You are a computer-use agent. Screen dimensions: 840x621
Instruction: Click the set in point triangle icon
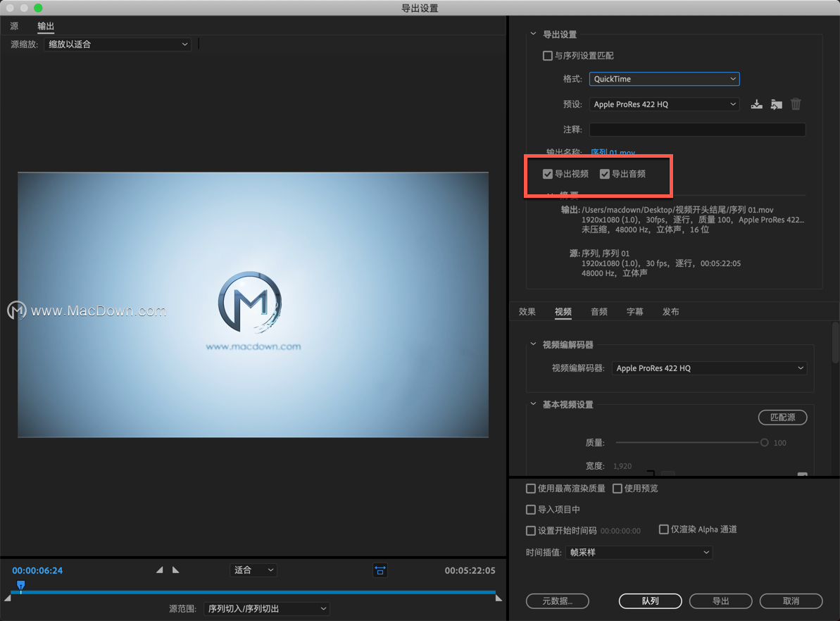[x=159, y=570]
